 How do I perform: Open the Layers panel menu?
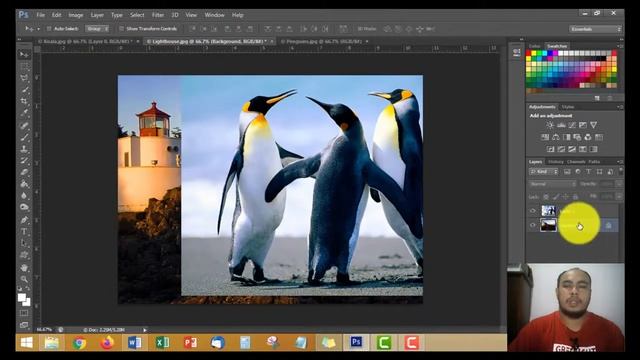coord(620,162)
